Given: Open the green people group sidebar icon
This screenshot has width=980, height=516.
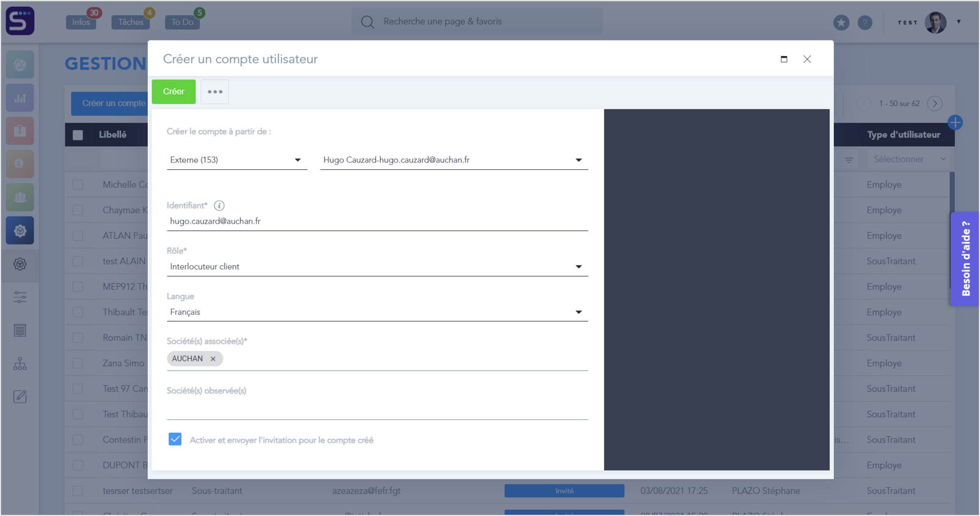Looking at the screenshot, I should point(20,197).
